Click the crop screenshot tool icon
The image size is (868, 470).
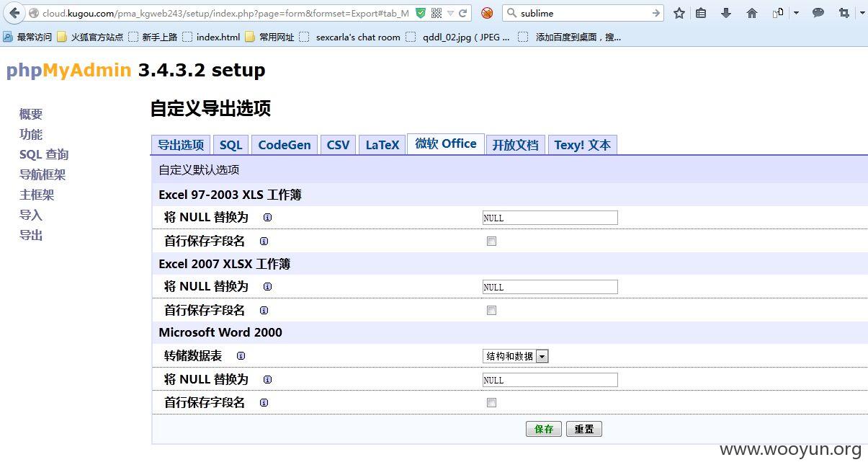click(x=844, y=13)
